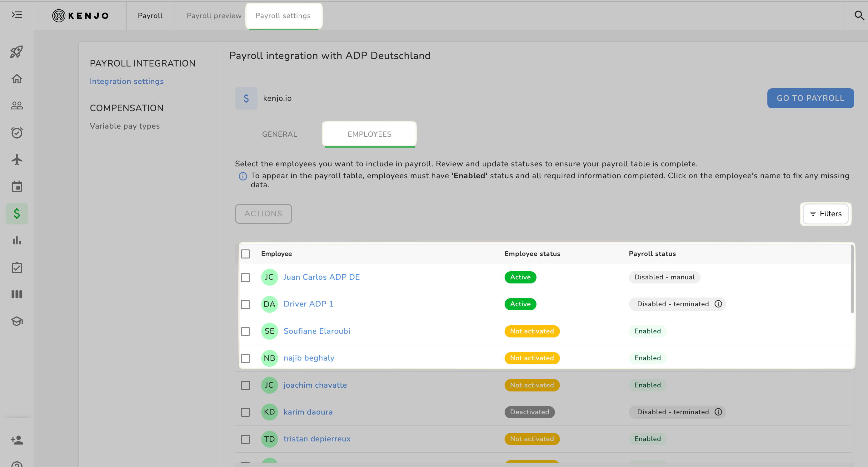Open the Filters dropdown
The width and height of the screenshot is (868, 467).
pos(825,214)
